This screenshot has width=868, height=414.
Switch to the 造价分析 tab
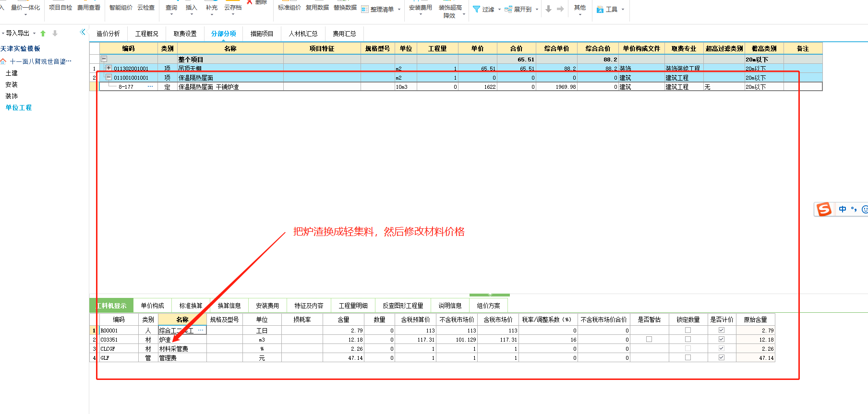click(x=108, y=34)
